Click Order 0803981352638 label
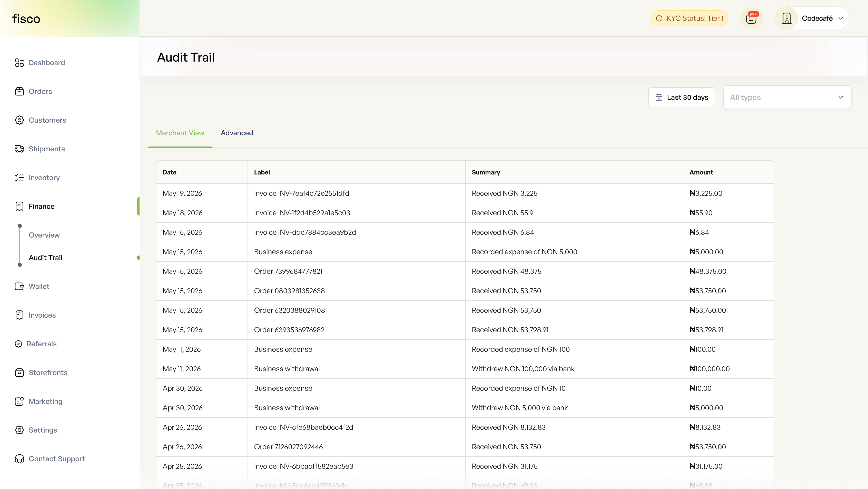Viewport: 868px width, 489px height. pos(289,291)
